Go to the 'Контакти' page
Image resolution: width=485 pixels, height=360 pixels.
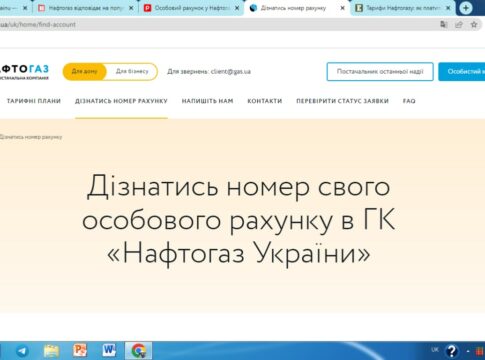265,101
